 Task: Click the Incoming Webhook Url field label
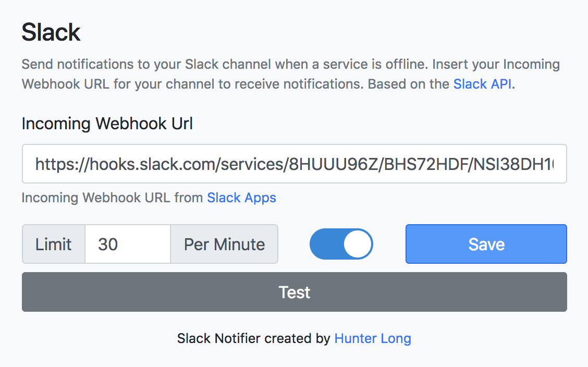click(107, 124)
